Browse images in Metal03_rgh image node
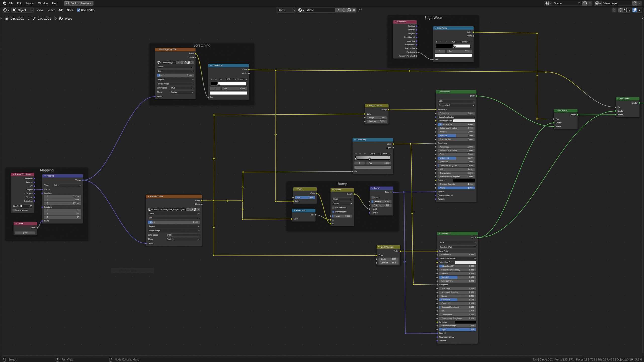The image size is (644, 362). tap(159, 63)
